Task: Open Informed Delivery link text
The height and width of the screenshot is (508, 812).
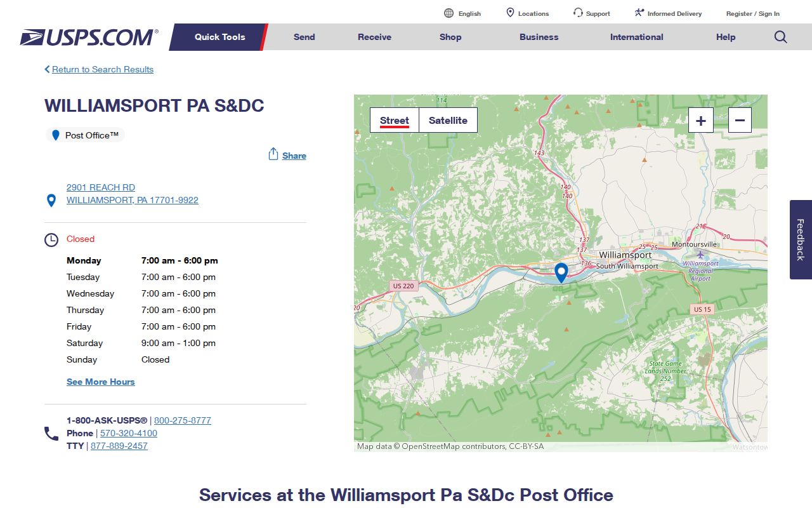Action: [x=675, y=13]
